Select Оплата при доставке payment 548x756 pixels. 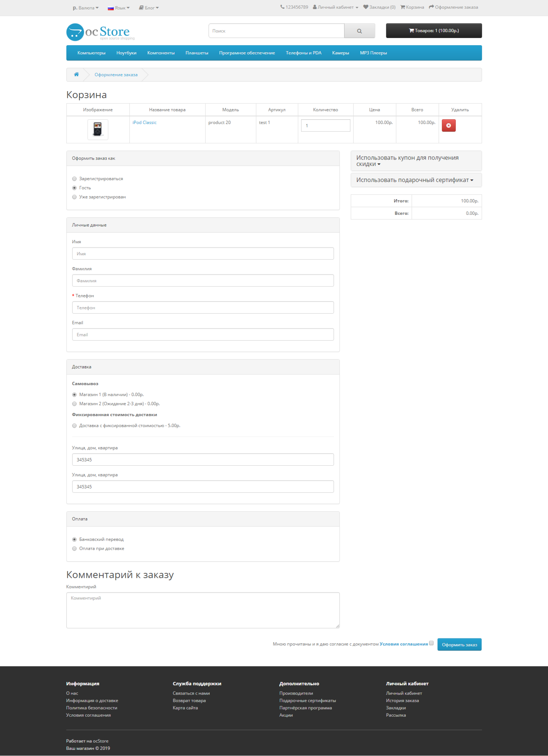[x=74, y=549]
